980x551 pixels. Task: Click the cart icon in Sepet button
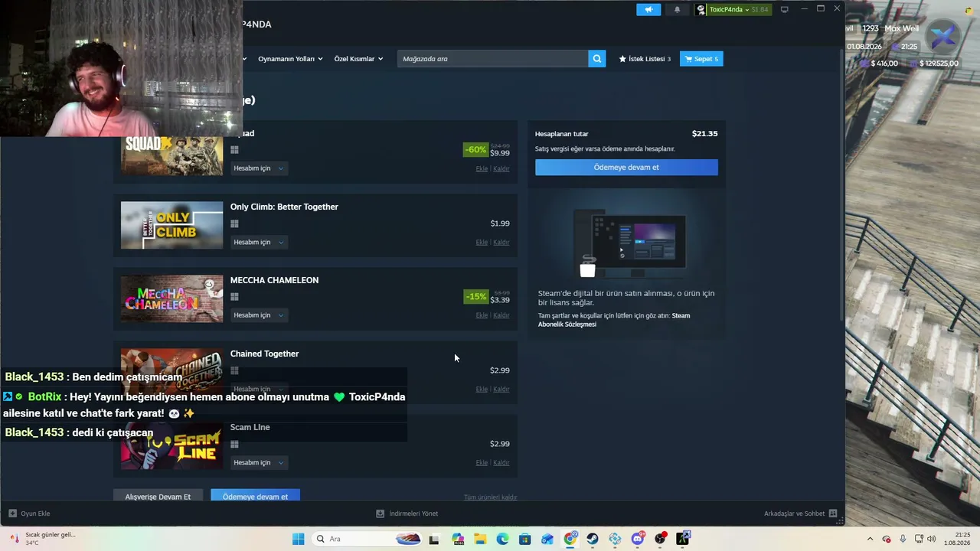pos(688,59)
